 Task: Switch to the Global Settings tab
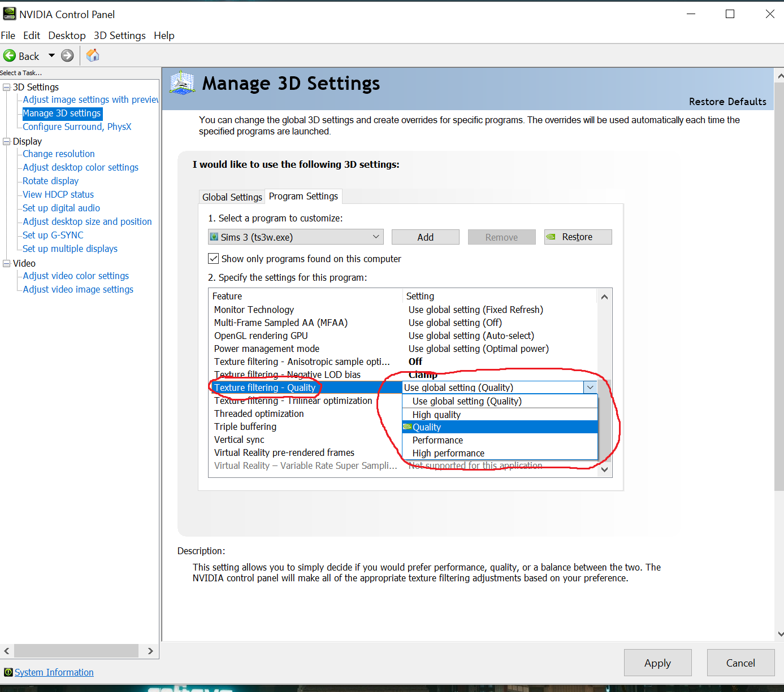[232, 197]
